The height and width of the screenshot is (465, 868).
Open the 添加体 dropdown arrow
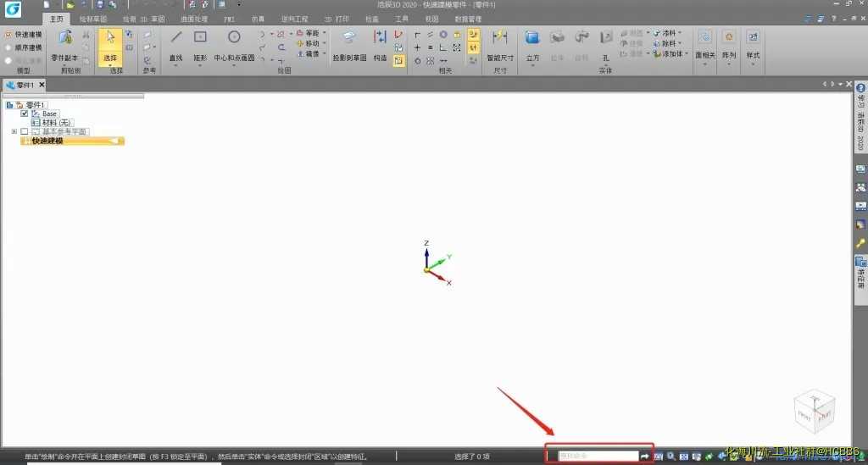point(687,53)
